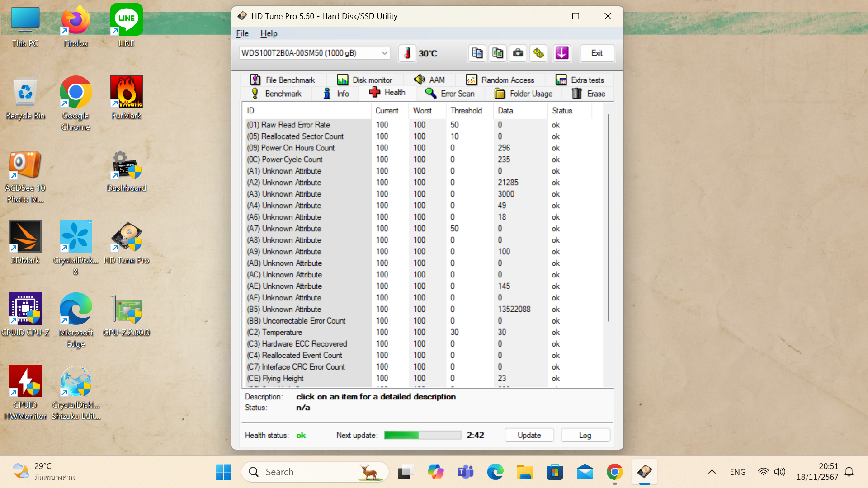
Task: Launch 3DMark desktop shortcut
Action: click(25, 243)
